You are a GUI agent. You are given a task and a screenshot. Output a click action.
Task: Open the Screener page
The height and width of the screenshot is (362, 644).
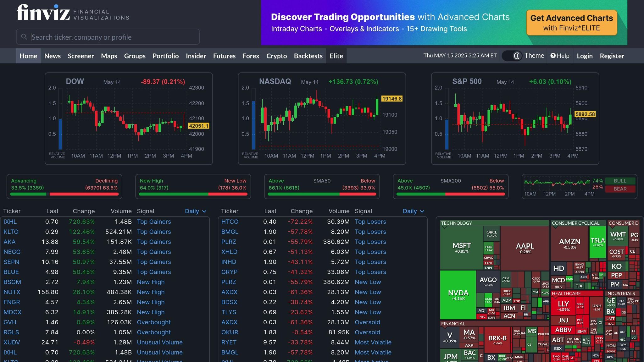[81, 56]
